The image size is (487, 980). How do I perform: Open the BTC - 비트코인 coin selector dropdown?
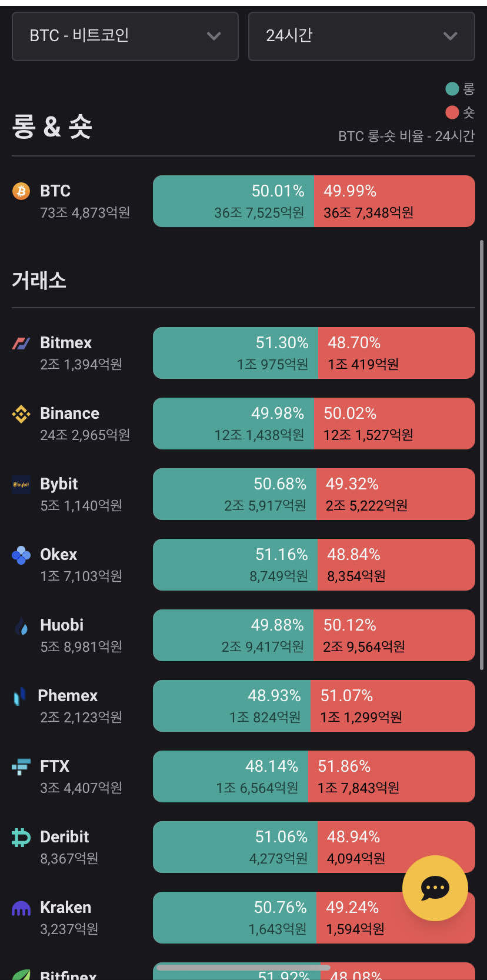[x=125, y=36]
